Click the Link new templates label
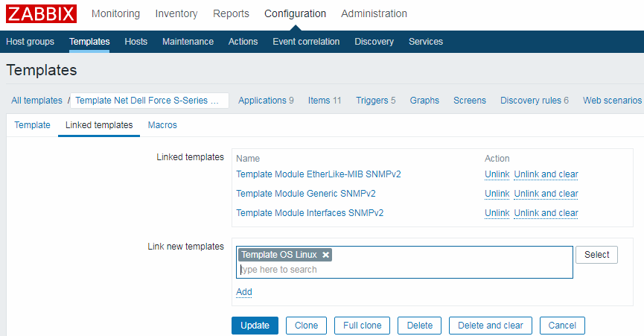The image size is (644, 336). click(x=185, y=247)
